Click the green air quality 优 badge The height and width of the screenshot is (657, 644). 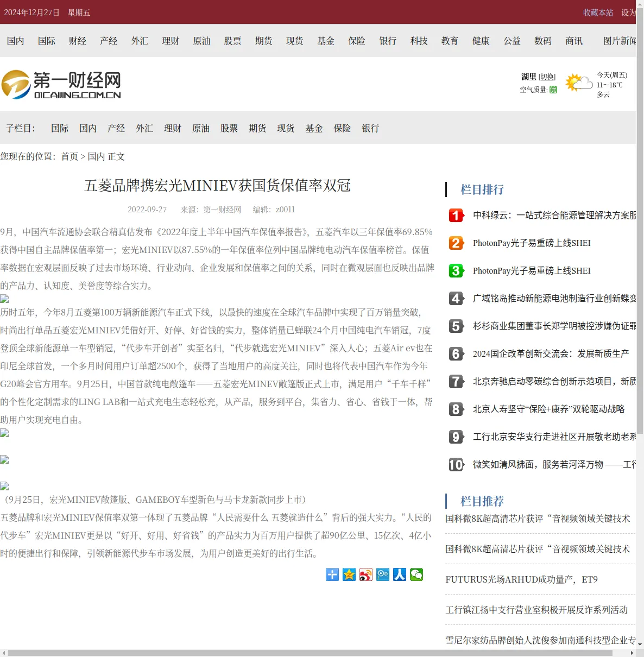point(553,90)
